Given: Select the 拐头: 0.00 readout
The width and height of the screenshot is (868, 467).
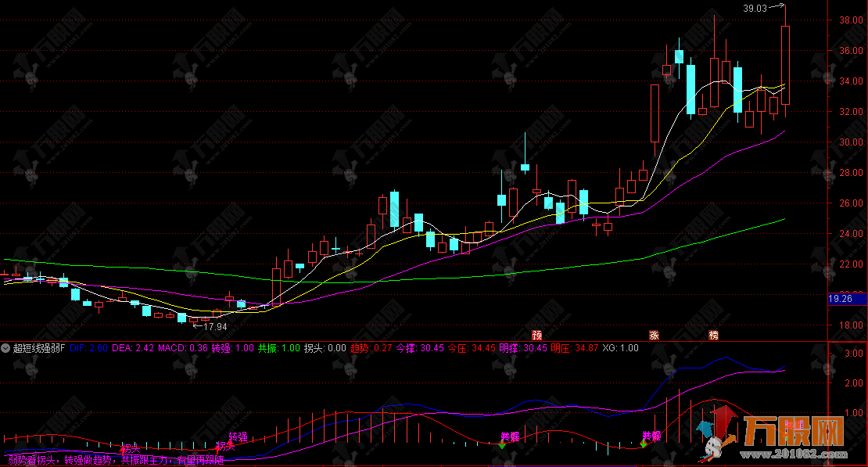Looking at the screenshot, I should pyautogui.click(x=325, y=348).
